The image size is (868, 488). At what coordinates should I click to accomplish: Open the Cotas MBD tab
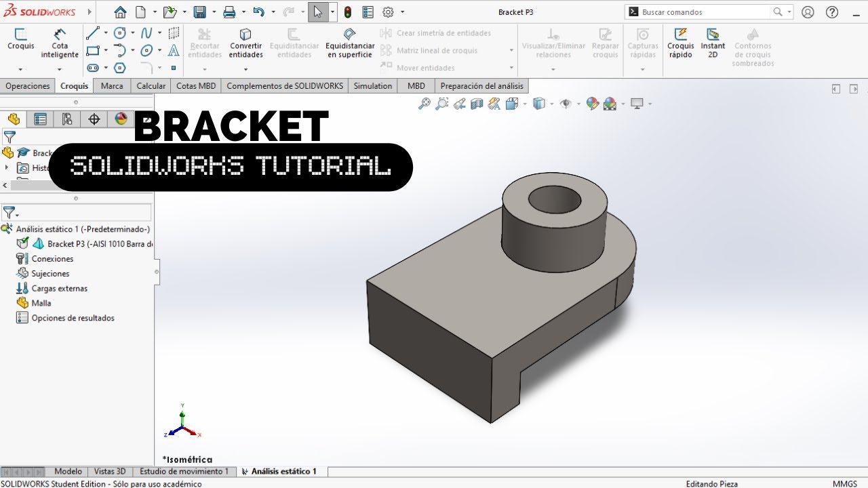(x=196, y=86)
